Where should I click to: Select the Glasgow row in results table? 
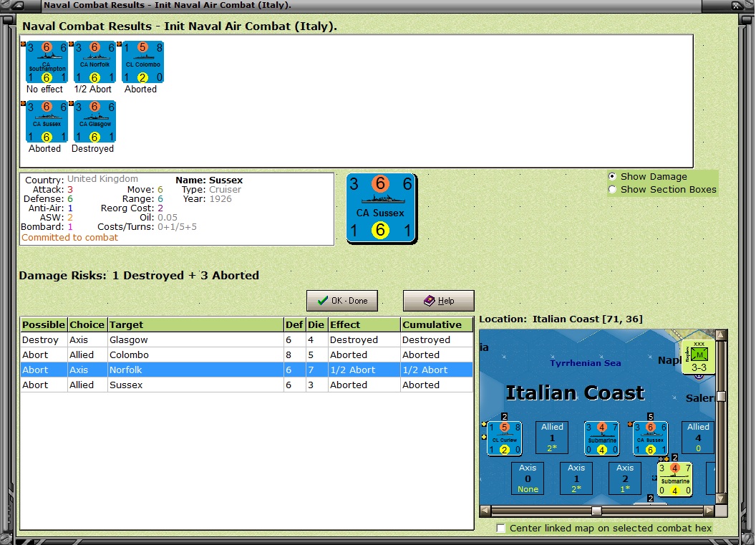click(246, 340)
